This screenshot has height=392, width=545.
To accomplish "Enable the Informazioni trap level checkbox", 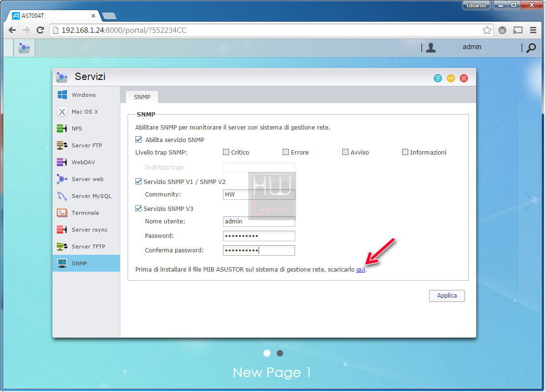I will pyautogui.click(x=405, y=152).
